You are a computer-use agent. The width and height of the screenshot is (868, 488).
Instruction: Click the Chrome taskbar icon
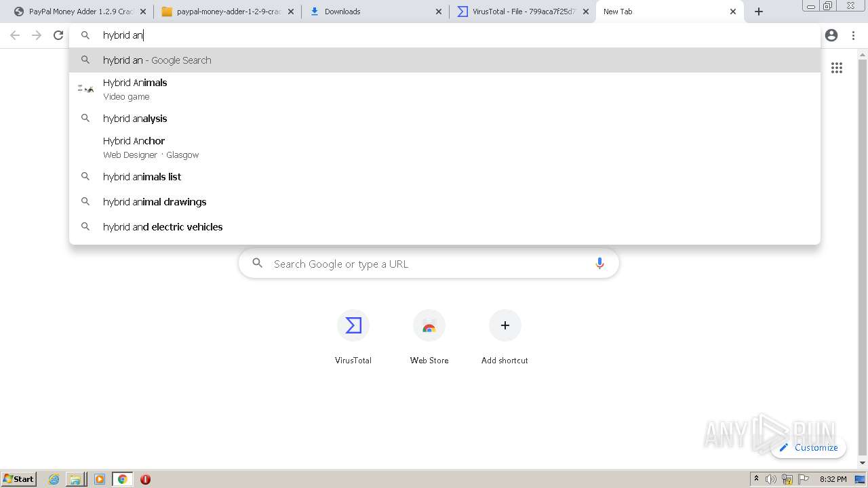point(123,479)
